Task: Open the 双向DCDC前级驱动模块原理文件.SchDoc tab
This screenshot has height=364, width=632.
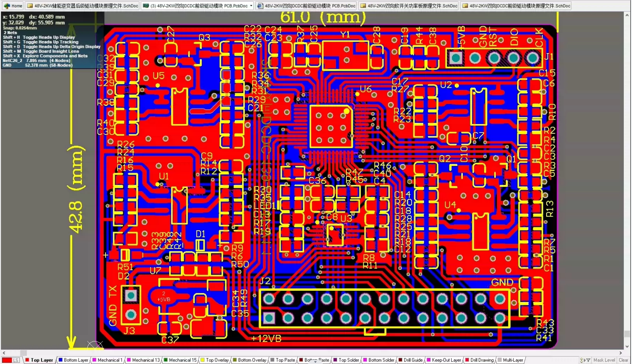Action: [x=516, y=6]
